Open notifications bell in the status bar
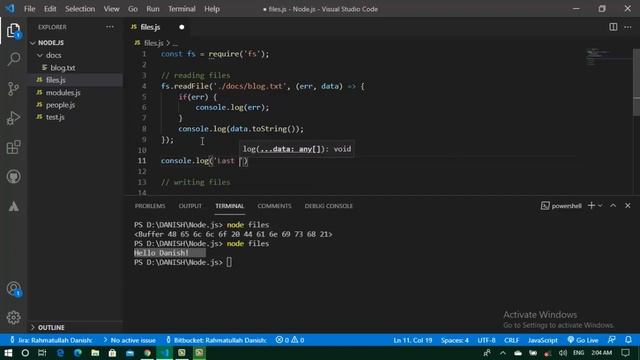The width and height of the screenshot is (640, 360). pyautogui.click(x=628, y=340)
